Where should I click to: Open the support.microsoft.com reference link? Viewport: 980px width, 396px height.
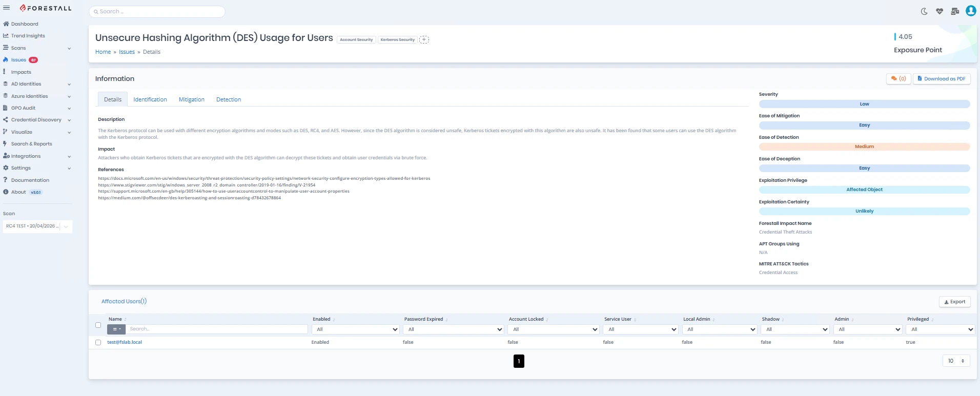point(223,191)
